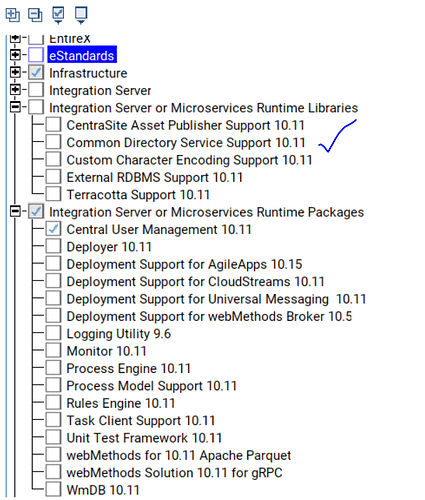Check webMethods Solution 10.11 for gRPC checkbox
The image size is (425, 500).
point(53,472)
